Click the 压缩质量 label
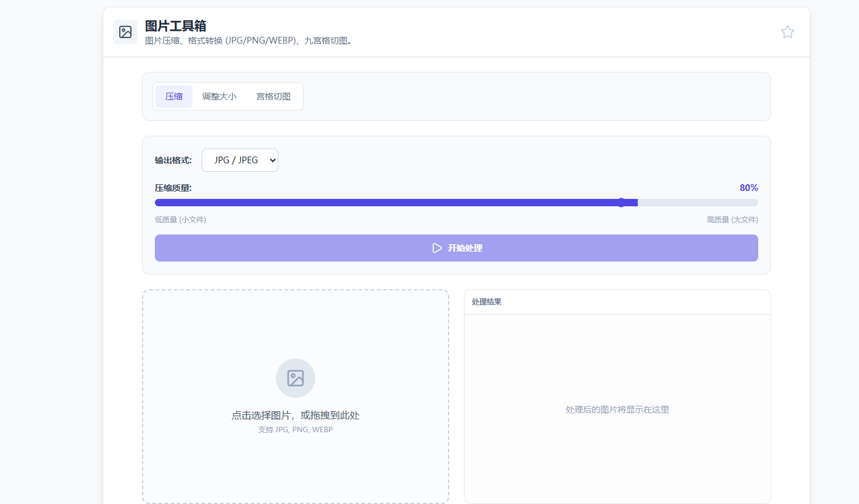The height and width of the screenshot is (504, 859). coord(173,188)
